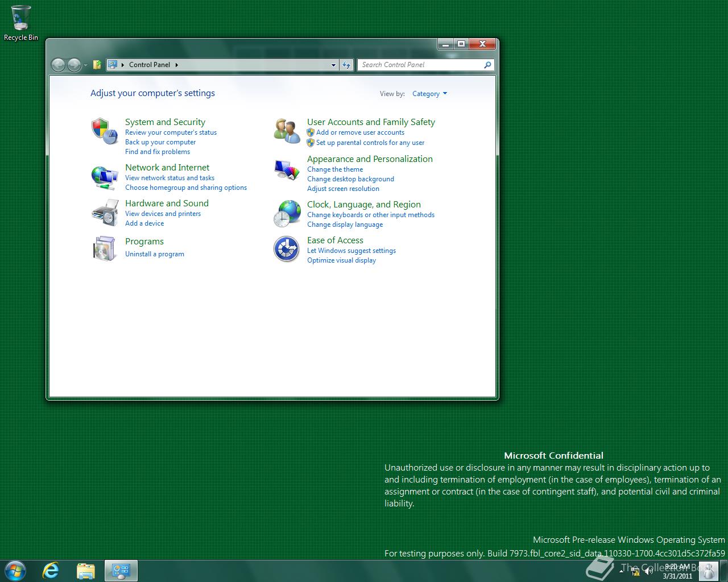Open User Accounts and Family Safety
The image size is (728, 582).
[x=371, y=122]
